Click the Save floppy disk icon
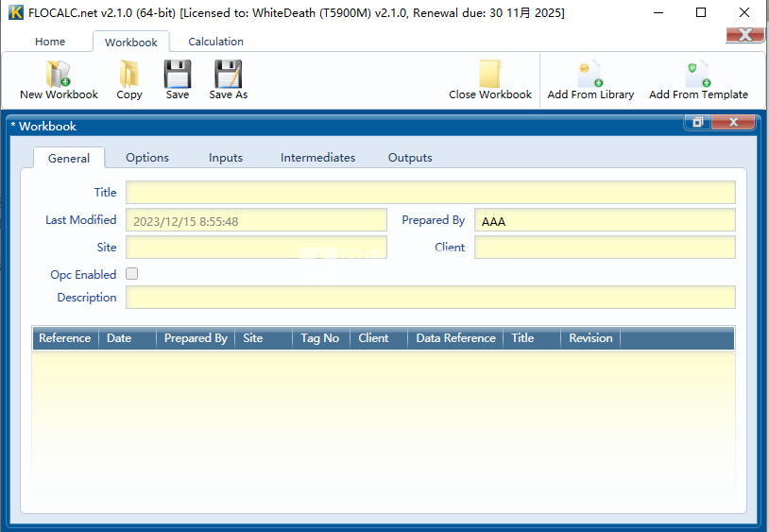 [177, 74]
